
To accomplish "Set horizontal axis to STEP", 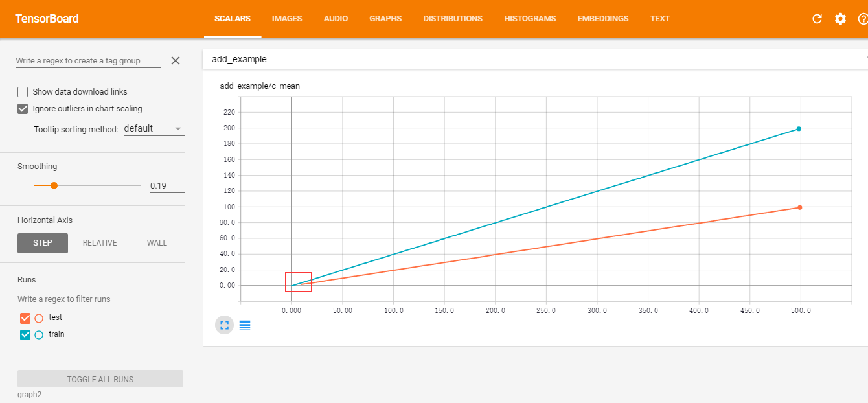I will [x=43, y=243].
